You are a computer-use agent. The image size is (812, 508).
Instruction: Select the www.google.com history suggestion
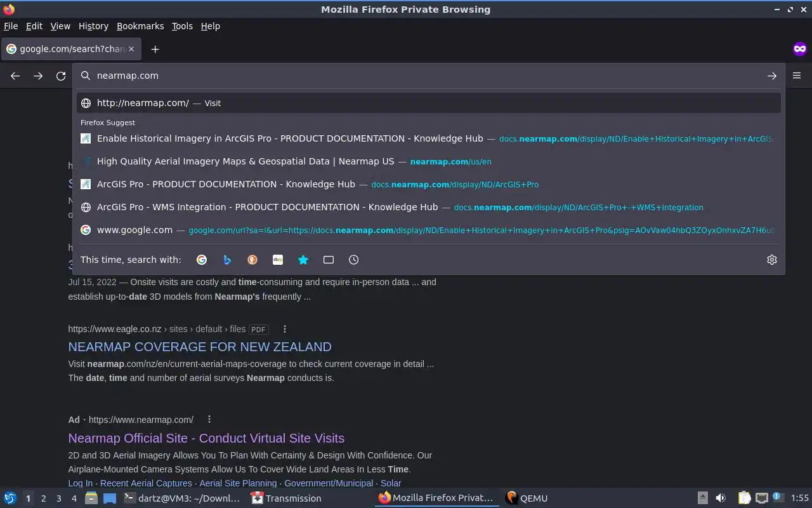click(x=429, y=230)
